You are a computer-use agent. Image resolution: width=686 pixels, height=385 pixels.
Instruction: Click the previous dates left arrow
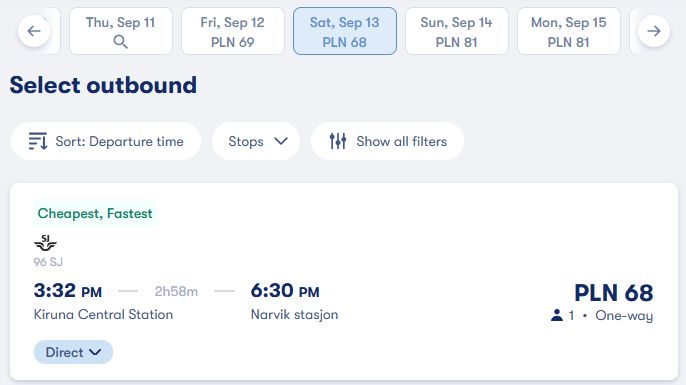point(34,31)
